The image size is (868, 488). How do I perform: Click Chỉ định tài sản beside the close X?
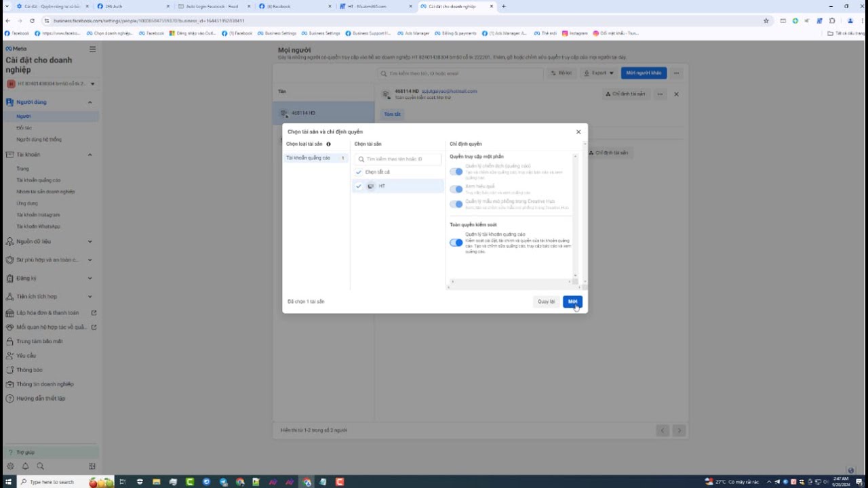[x=626, y=94]
